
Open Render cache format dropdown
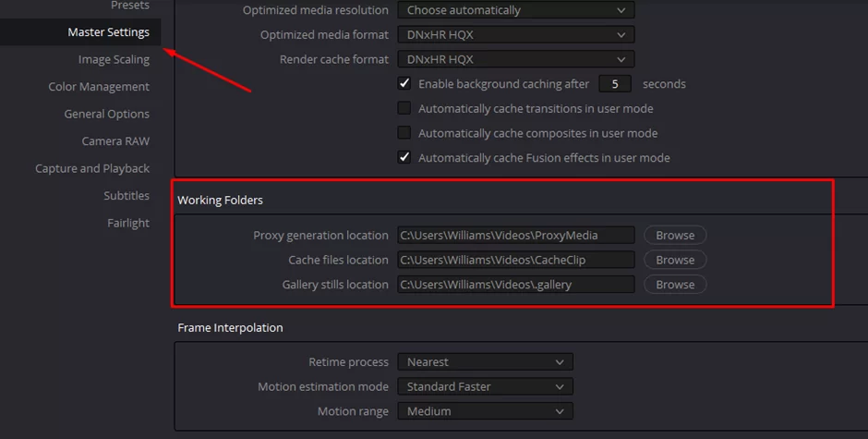coord(516,59)
